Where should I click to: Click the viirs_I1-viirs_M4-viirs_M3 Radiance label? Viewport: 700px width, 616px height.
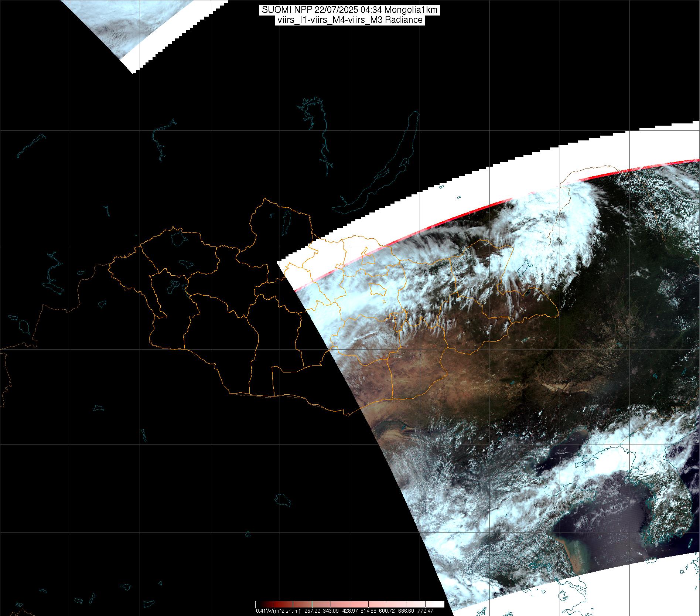(349, 20)
